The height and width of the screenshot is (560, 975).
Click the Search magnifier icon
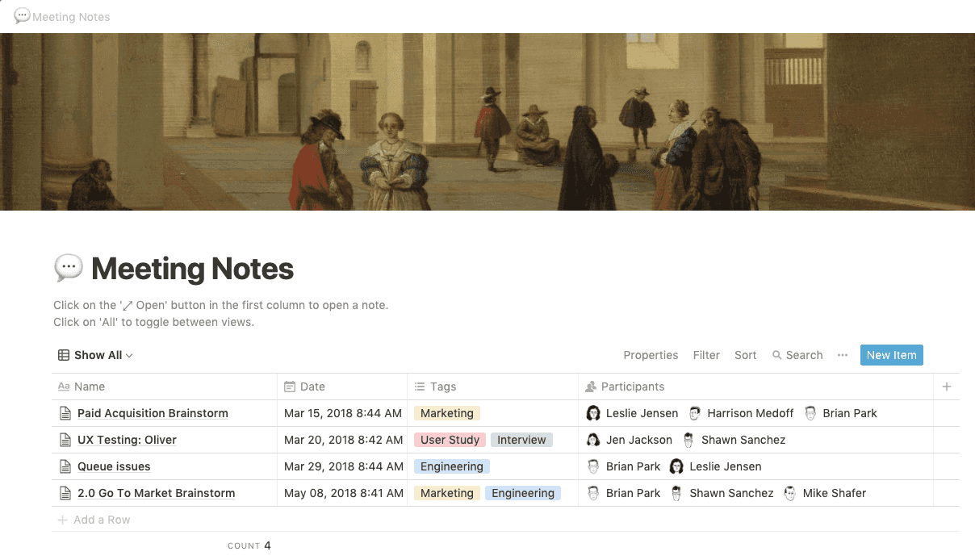pos(776,355)
